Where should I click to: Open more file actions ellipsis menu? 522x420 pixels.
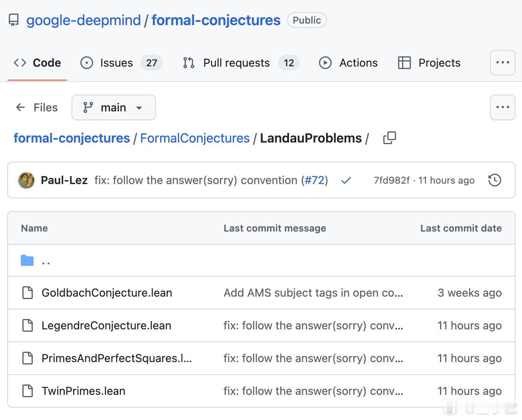[x=502, y=107]
